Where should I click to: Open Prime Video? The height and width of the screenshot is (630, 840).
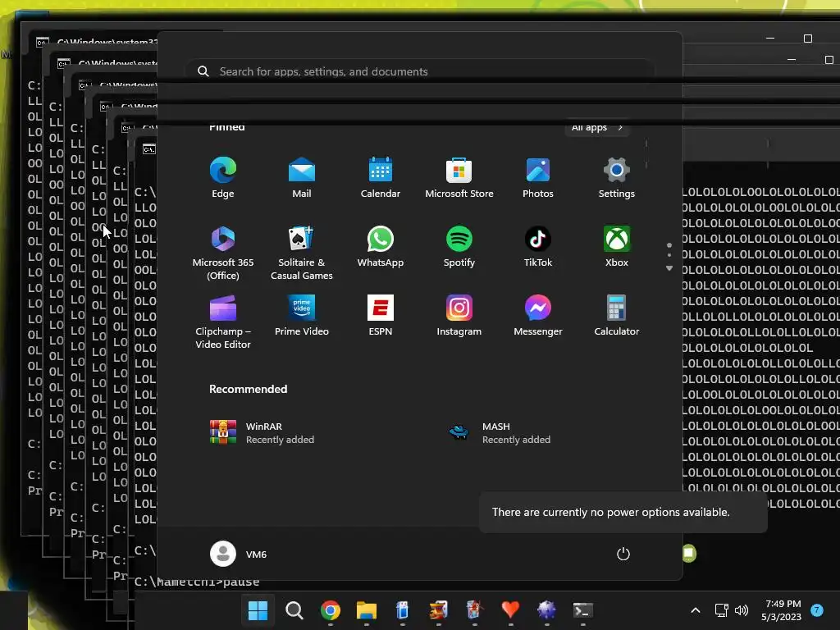point(302,316)
